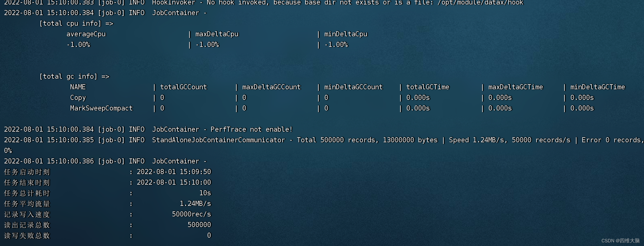Click the maxDeltaGCCount header
Viewport: 644px width, 246px height.
pyautogui.click(x=271, y=87)
